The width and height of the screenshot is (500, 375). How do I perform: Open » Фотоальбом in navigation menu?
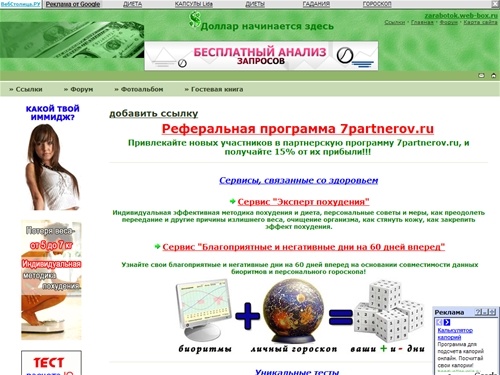click(139, 89)
